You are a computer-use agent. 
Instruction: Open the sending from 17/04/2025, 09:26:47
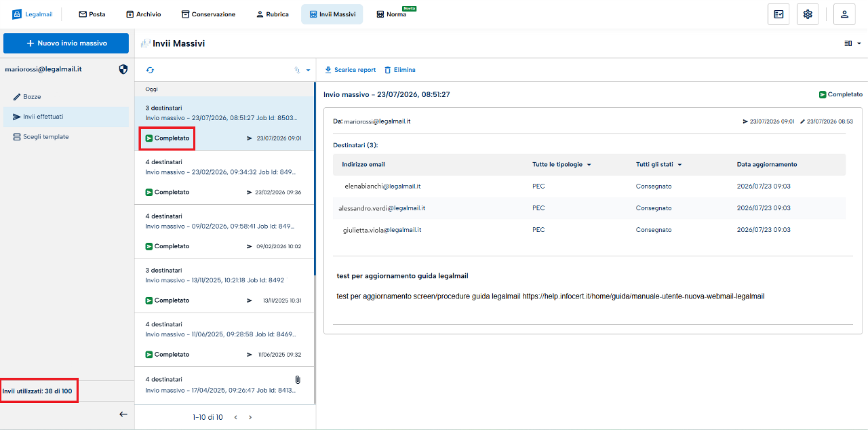224,386
